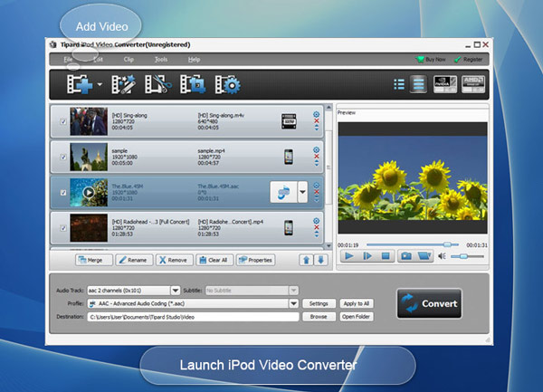Open the Tools menu
This screenshot has height=392, width=543.
coord(161,59)
